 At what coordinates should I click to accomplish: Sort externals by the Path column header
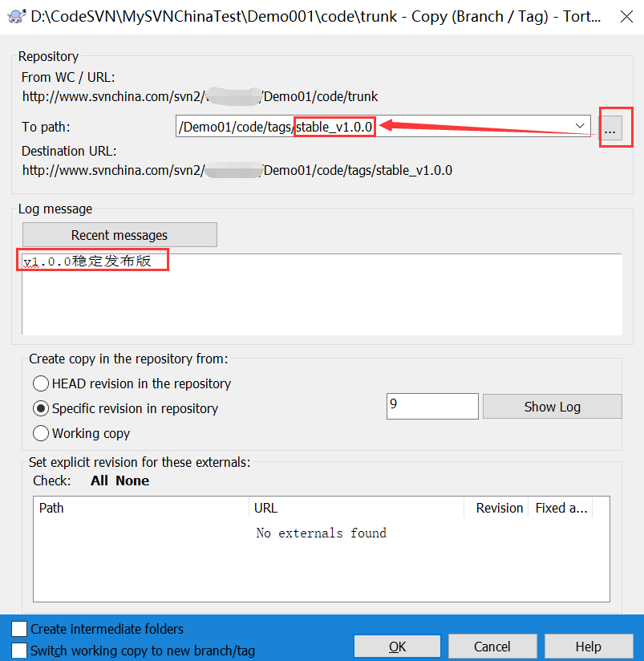(x=140, y=508)
